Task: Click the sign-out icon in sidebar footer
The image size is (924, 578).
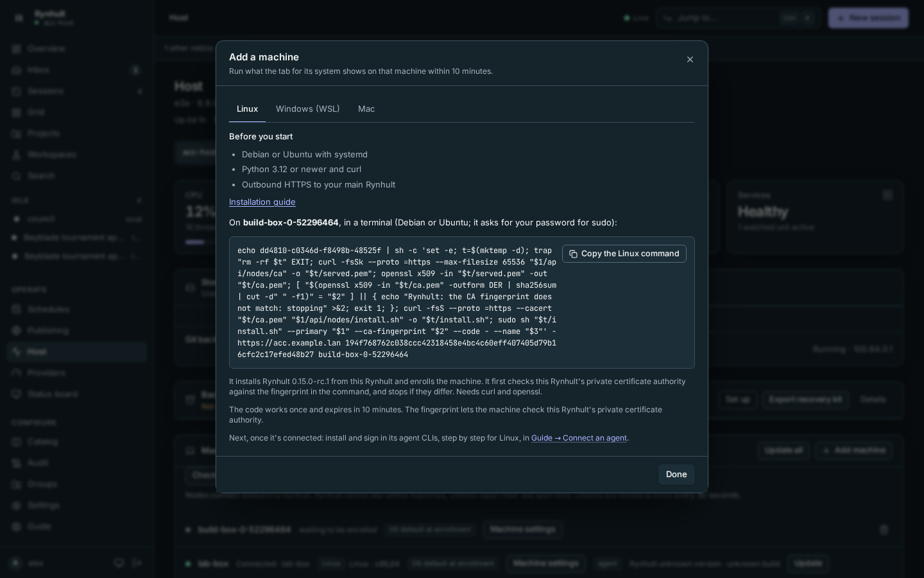Action: (137, 563)
